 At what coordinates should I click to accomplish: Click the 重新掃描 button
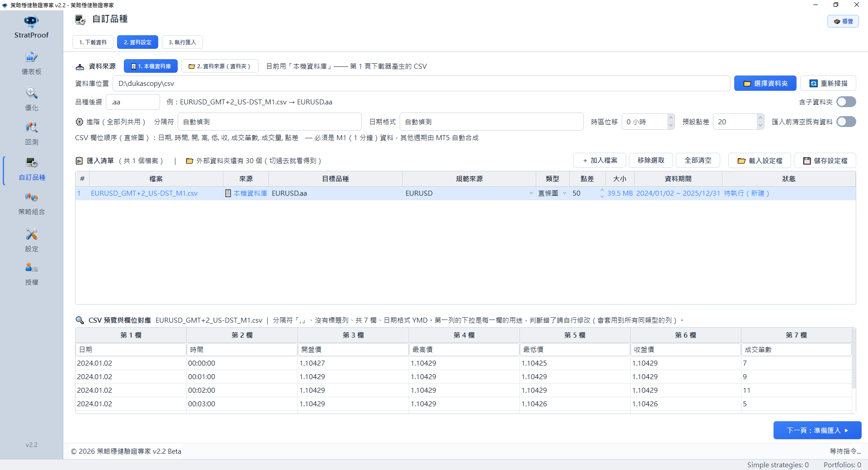(828, 84)
